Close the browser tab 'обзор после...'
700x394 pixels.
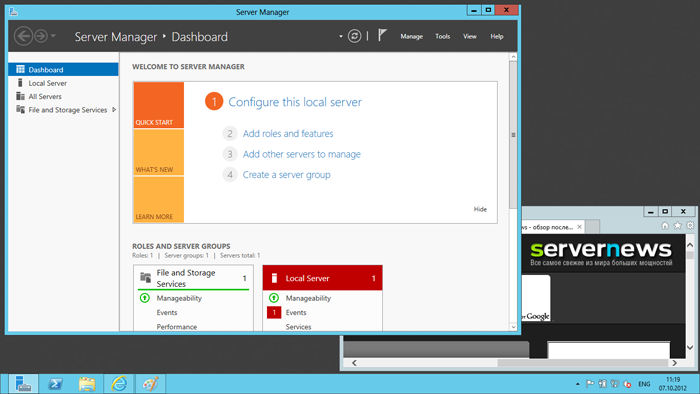tap(579, 227)
